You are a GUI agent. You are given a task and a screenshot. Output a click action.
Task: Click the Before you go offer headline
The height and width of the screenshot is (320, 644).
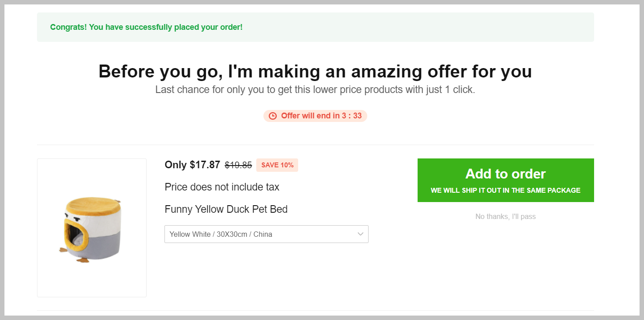pos(315,71)
